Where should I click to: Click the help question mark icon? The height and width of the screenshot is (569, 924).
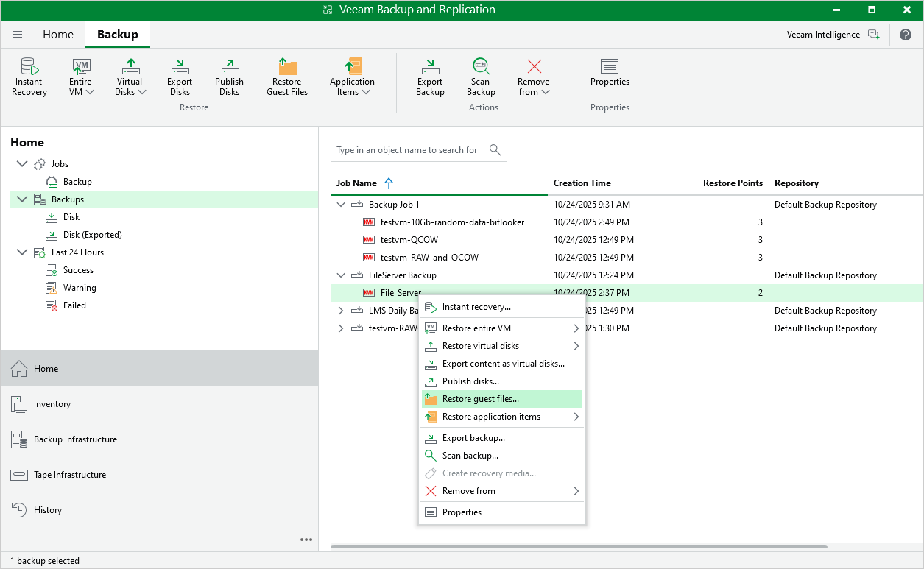point(906,35)
